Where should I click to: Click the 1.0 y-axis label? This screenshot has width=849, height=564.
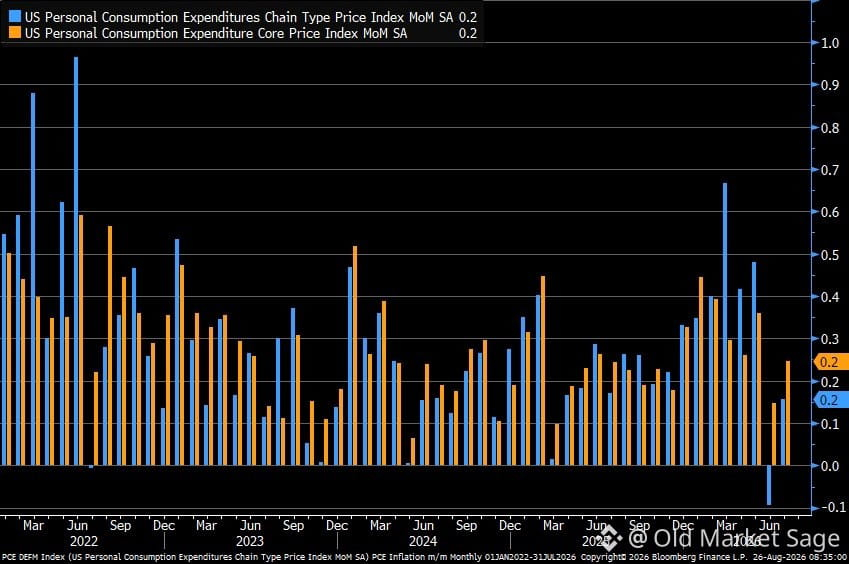(830, 43)
